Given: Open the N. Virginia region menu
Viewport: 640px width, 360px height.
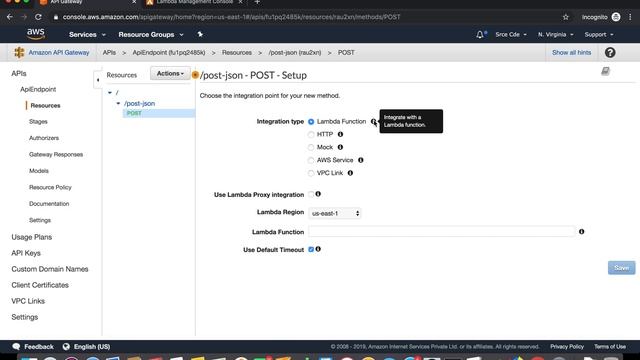Looking at the screenshot, I should click(x=556, y=35).
